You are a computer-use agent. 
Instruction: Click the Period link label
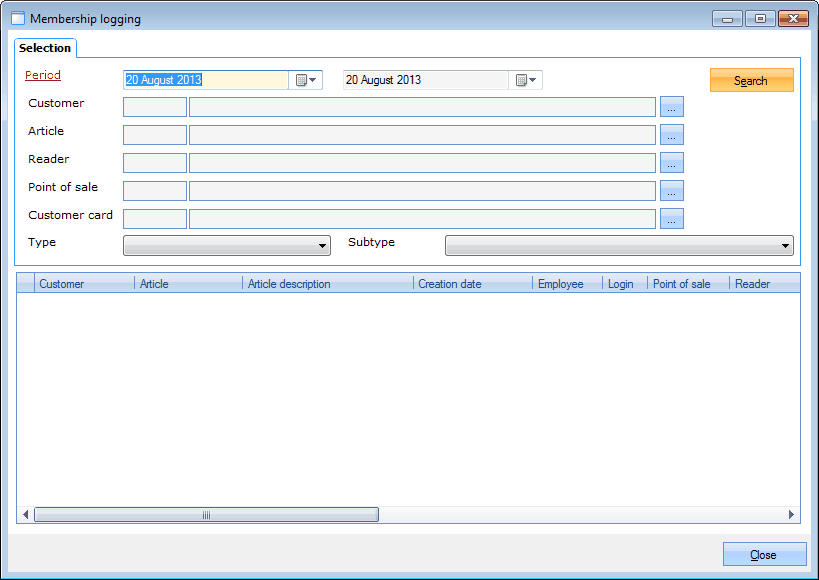click(43, 76)
